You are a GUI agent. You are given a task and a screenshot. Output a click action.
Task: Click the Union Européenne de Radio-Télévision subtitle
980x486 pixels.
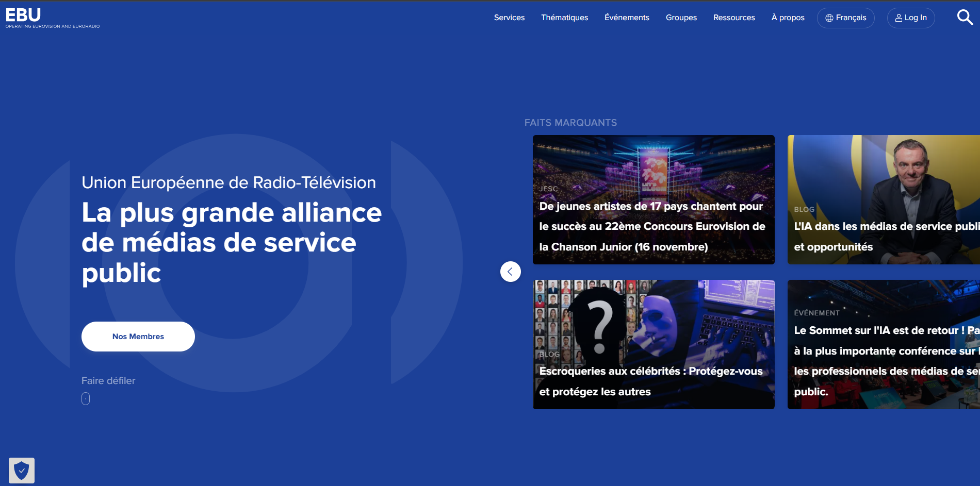click(228, 182)
